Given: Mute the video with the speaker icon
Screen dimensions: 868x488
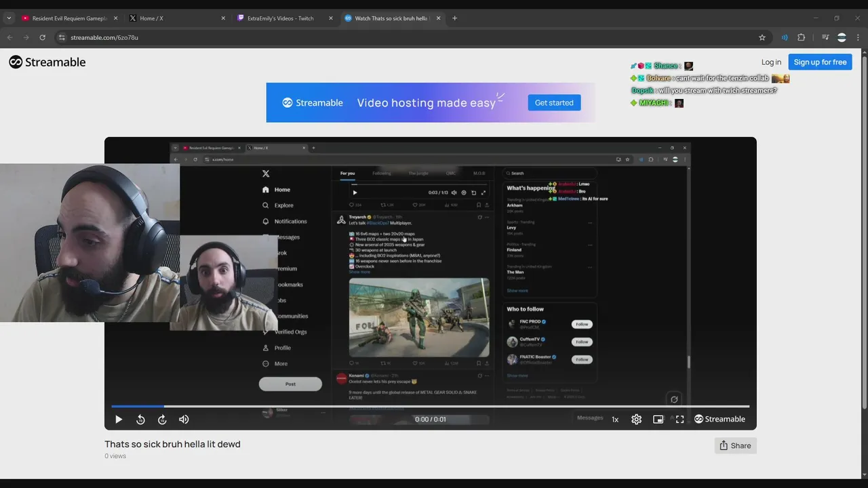Looking at the screenshot, I should pyautogui.click(x=184, y=420).
